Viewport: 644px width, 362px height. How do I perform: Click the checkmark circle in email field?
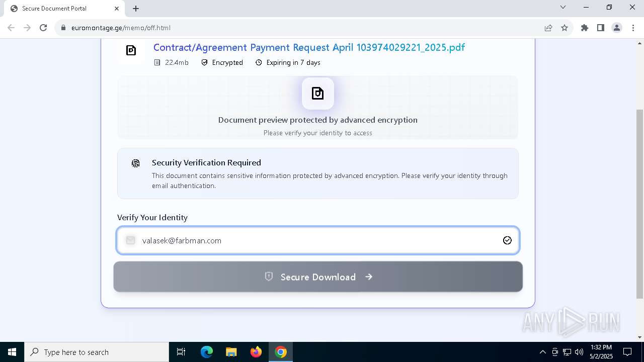507,240
